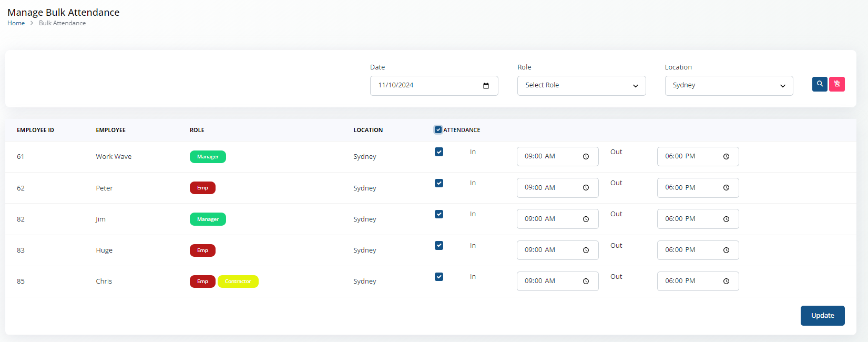Uncheck attendance for Jim

pyautogui.click(x=439, y=214)
